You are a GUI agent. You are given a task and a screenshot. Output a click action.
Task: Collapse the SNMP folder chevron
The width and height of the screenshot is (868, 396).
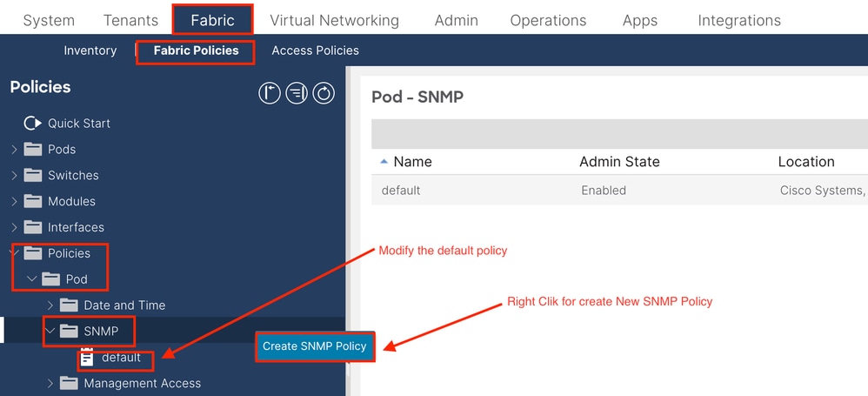coord(50,331)
